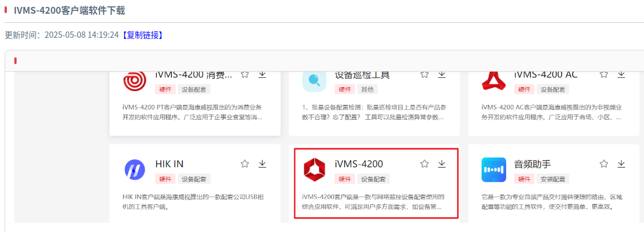Favorite the iVMS-4200 消费 card with its star
644x232 pixels.
[245, 74]
